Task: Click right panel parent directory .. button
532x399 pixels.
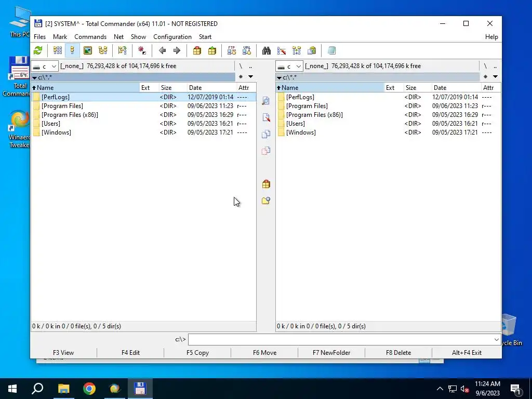Action: (495, 66)
